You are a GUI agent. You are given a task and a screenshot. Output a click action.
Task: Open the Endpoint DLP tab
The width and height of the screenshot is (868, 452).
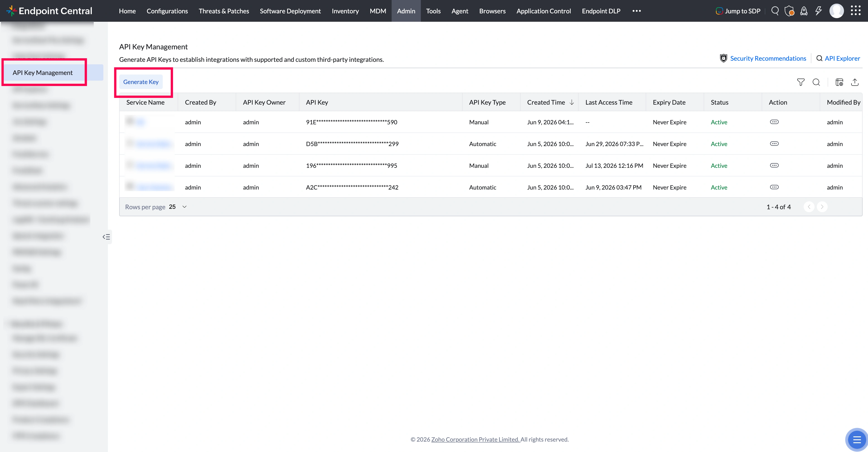click(601, 11)
